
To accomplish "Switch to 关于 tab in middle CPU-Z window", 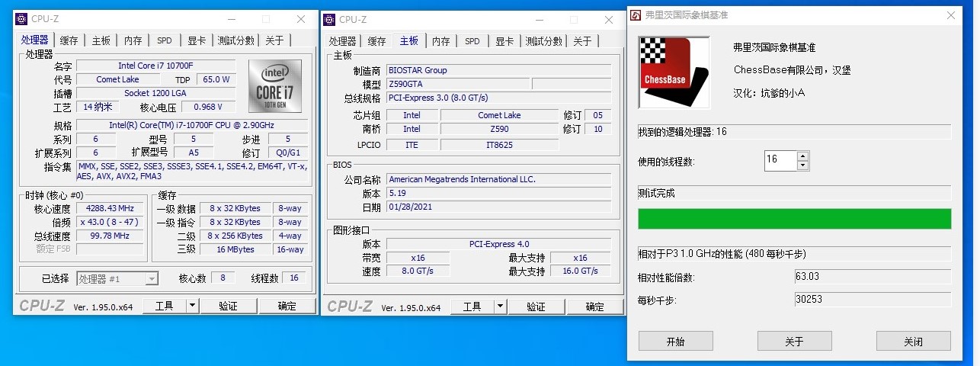I will tap(582, 41).
